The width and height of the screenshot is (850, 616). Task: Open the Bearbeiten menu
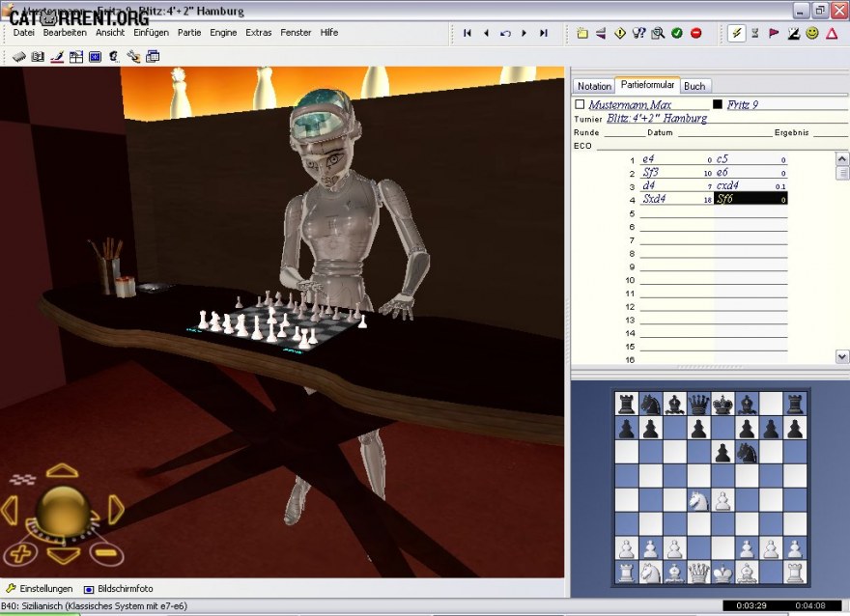point(65,33)
